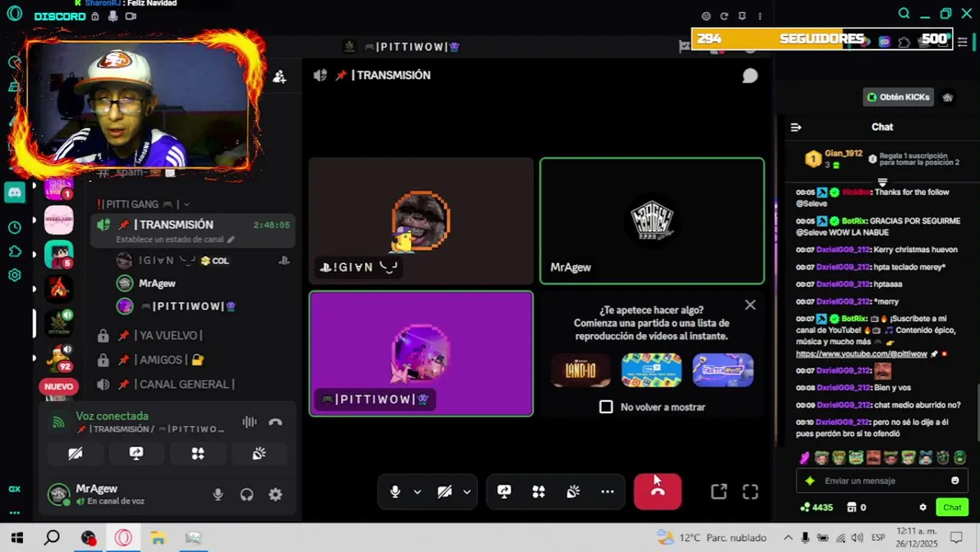The image size is (980, 552).
Task: Pop out the call window
Action: (x=719, y=492)
